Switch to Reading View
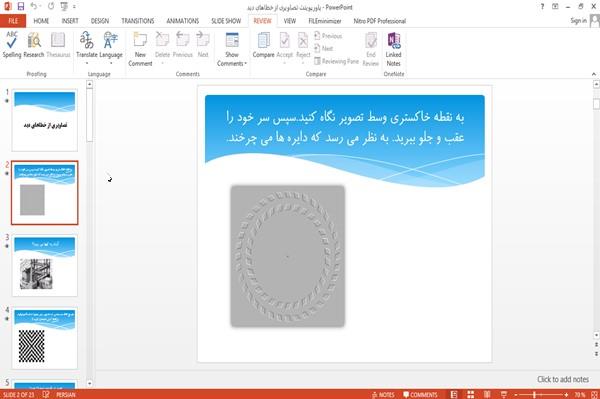The height and width of the screenshot is (399, 600). (x=487, y=394)
